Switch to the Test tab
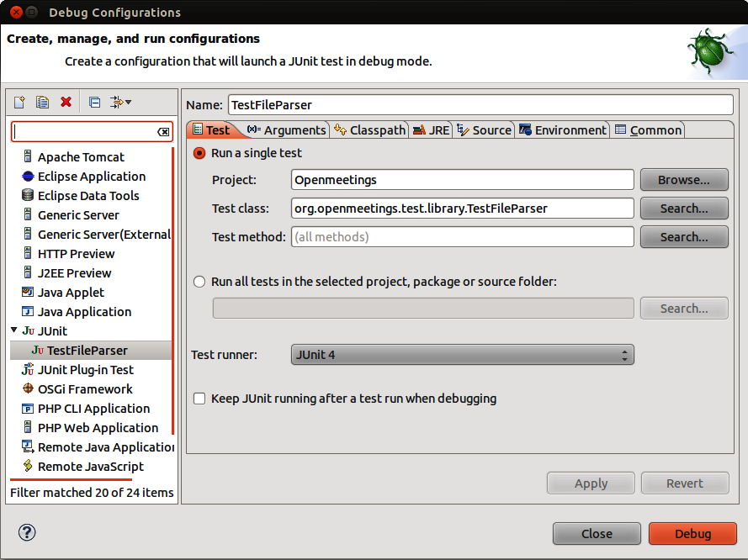 tap(211, 130)
